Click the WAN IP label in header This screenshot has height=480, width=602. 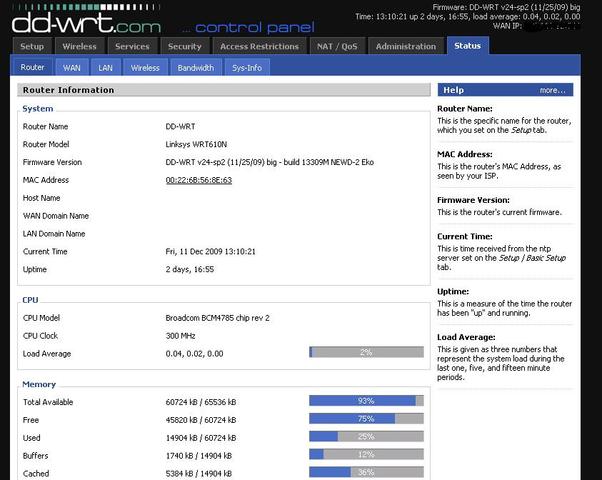[507, 26]
